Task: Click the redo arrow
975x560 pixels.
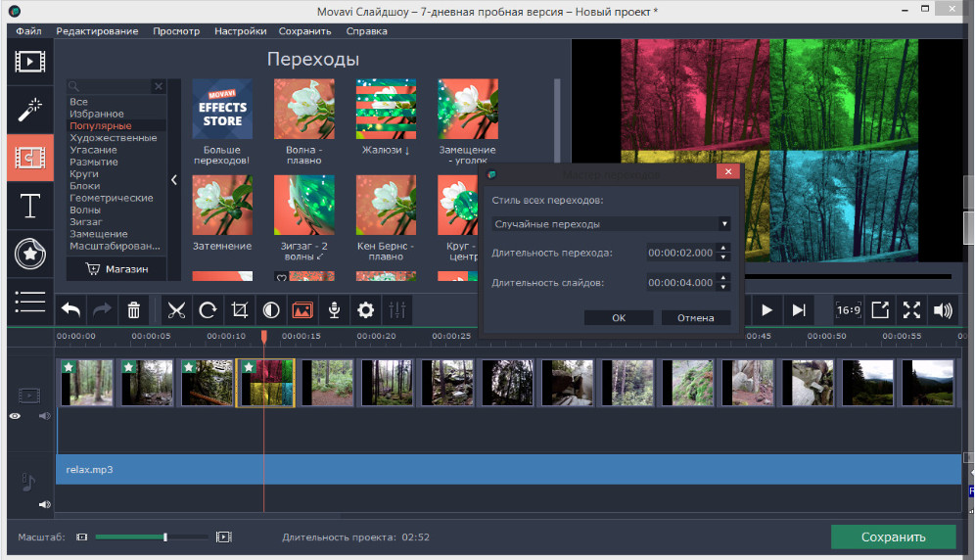Action: click(102, 310)
